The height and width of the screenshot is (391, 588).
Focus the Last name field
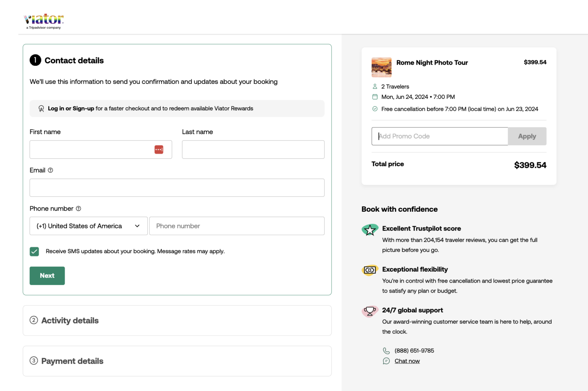(253, 149)
